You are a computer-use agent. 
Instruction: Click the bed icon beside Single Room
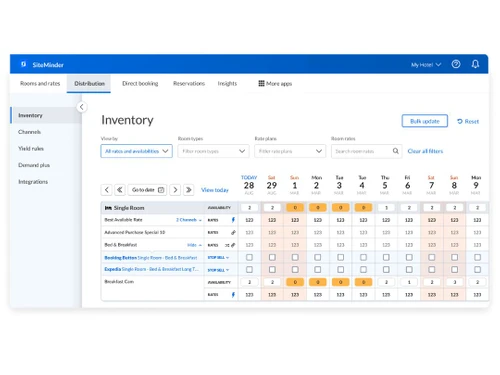(108, 208)
